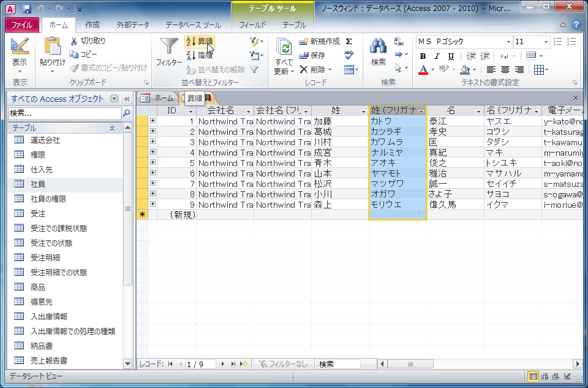Image resolution: width=588 pixels, height=388 pixels.
Task: Open the font color picker
Action: pyautogui.click(x=432, y=70)
